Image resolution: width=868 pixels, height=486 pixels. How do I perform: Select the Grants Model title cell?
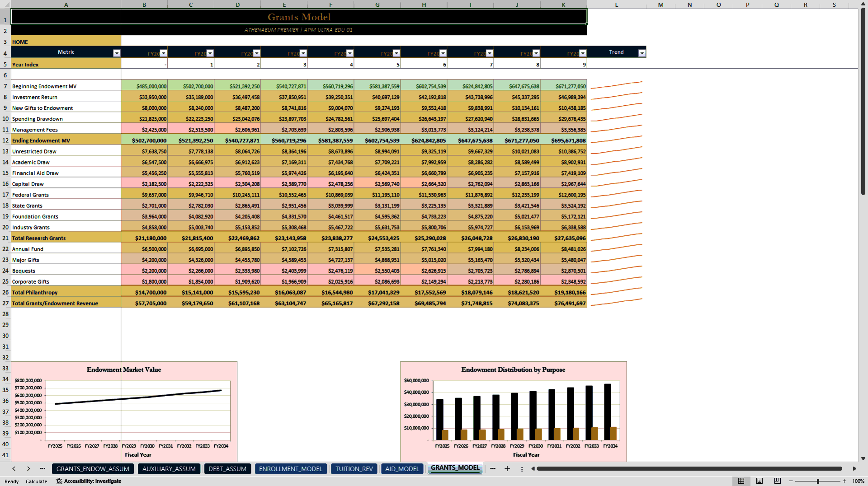pyautogui.click(x=299, y=17)
